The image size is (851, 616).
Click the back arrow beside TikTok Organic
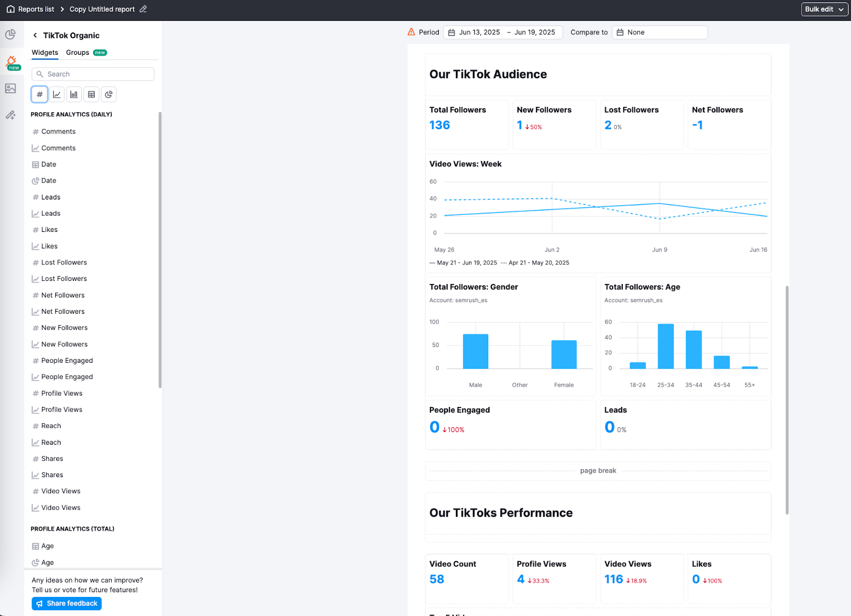click(35, 35)
